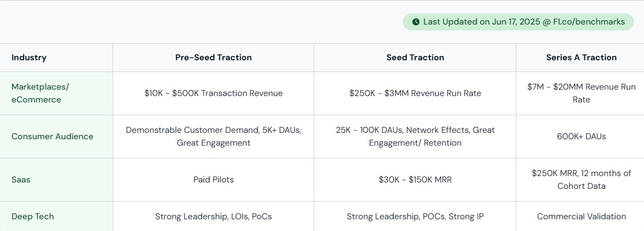Open the Last Updated FI.co/benchmarks badge

518,22
